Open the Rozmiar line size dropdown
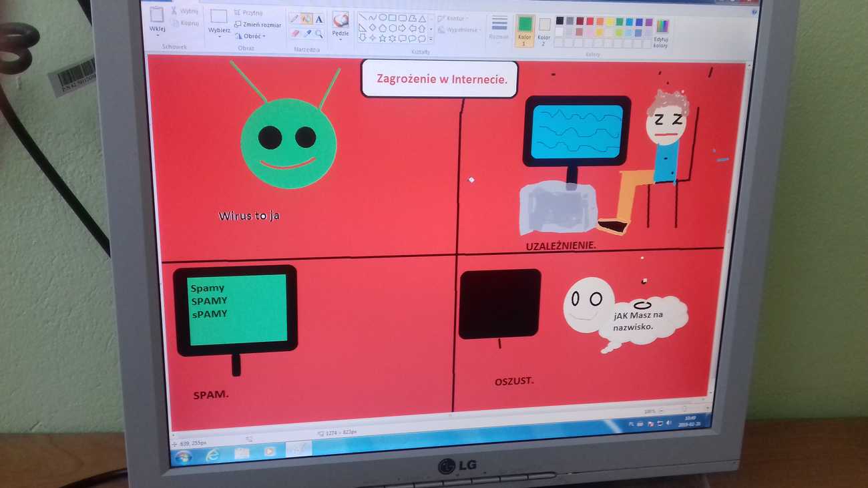 499,29
